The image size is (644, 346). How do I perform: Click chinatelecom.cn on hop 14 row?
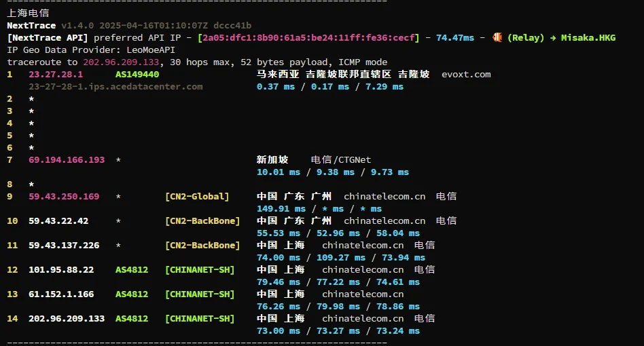[363, 319]
